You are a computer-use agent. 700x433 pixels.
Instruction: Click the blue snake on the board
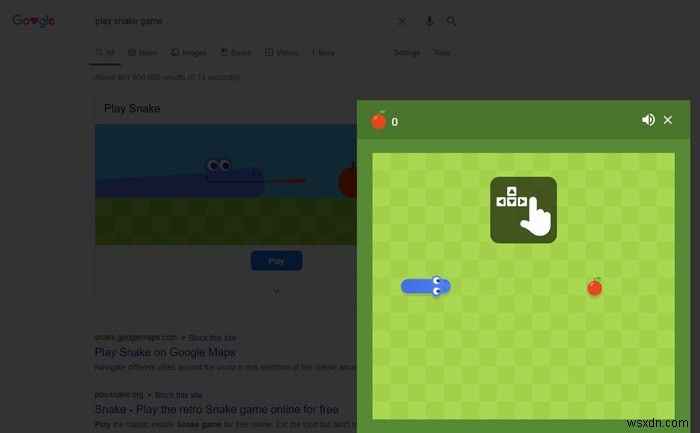426,286
